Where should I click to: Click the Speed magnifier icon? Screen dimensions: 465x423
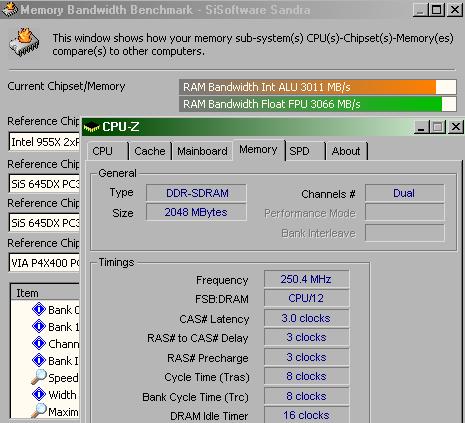39,377
